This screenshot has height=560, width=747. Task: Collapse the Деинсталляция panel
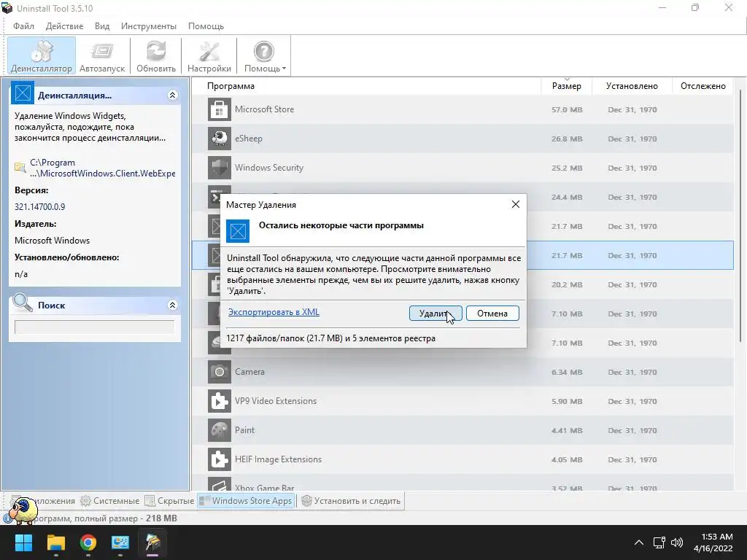click(172, 96)
